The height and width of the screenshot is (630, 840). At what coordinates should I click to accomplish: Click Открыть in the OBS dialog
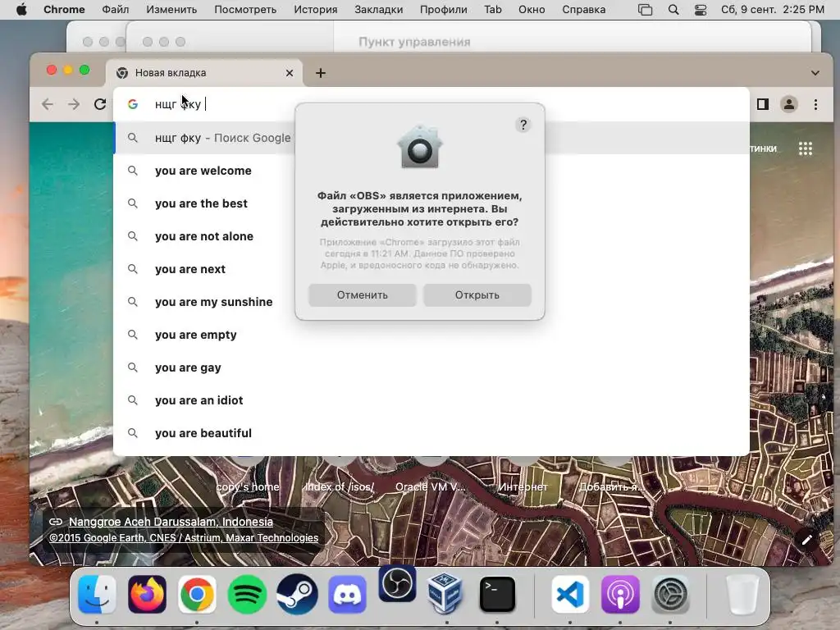tap(477, 295)
